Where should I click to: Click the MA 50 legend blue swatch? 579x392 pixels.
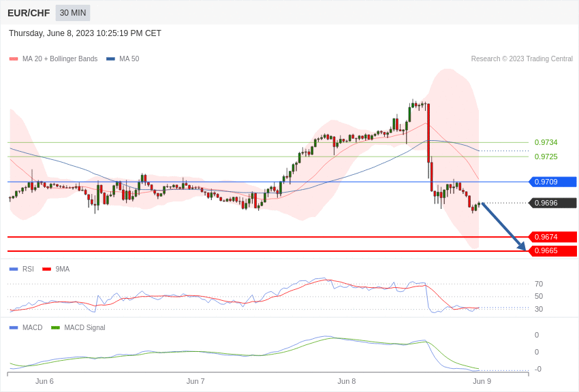(x=110, y=59)
